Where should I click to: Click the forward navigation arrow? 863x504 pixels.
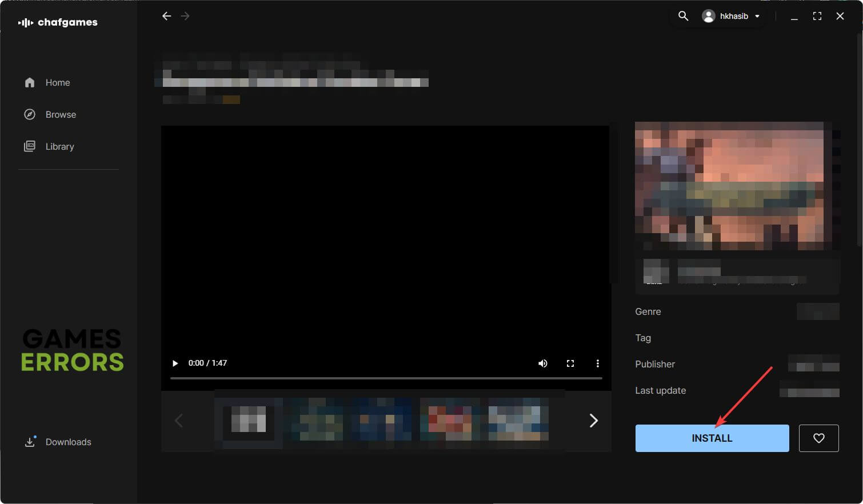(185, 16)
